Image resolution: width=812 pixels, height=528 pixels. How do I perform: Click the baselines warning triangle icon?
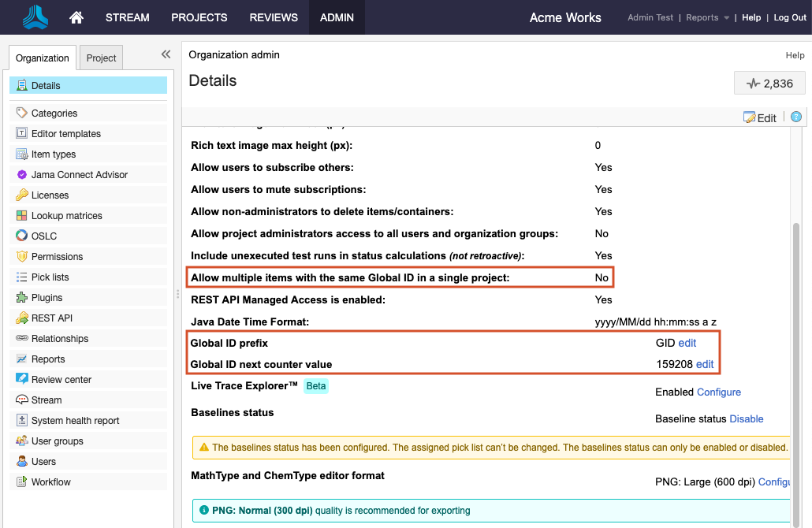point(204,448)
